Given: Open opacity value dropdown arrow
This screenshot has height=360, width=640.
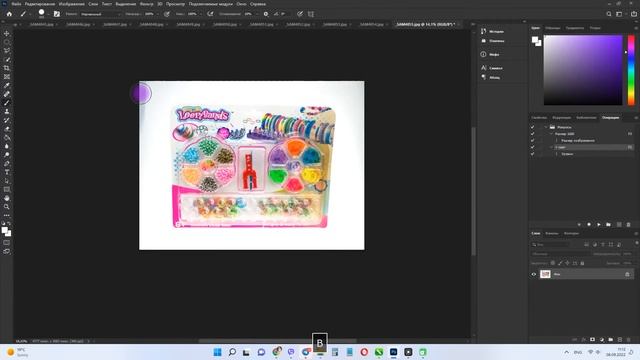Looking at the screenshot, I should point(157,14).
